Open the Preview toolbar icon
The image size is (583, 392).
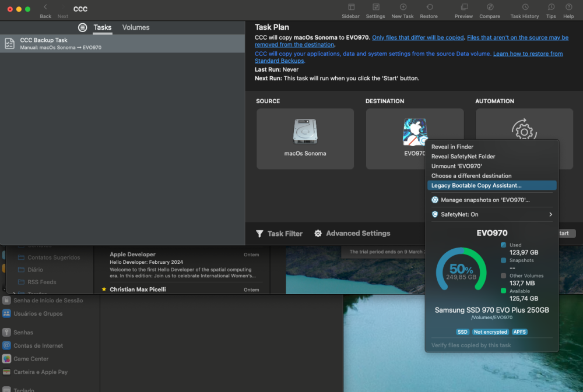[463, 7]
